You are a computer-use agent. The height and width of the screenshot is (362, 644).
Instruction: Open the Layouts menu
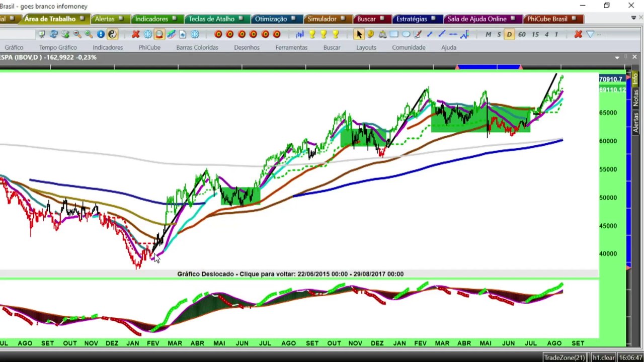366,47
